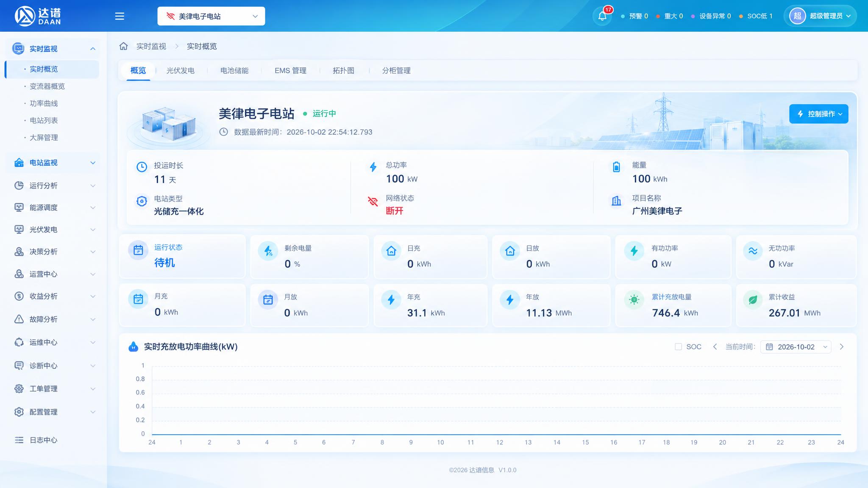
Task: Switch to the 拓扑图 tab
Action: coord(343,70)
